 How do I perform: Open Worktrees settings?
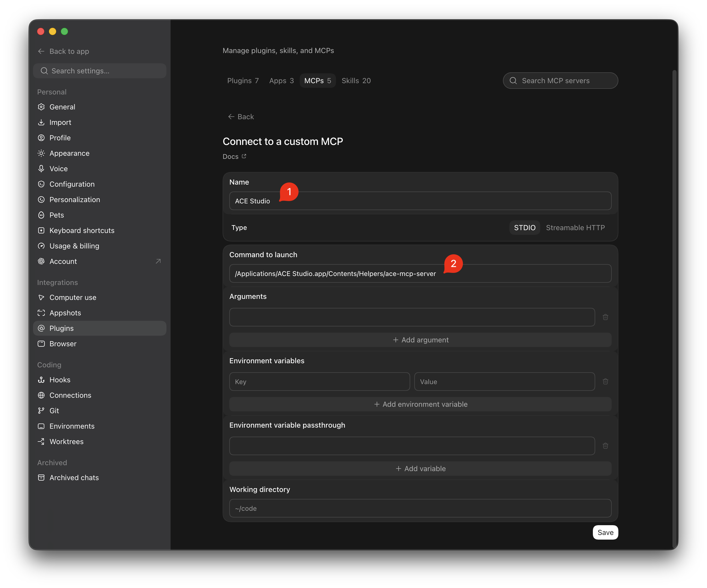click(x=100, y=442)
